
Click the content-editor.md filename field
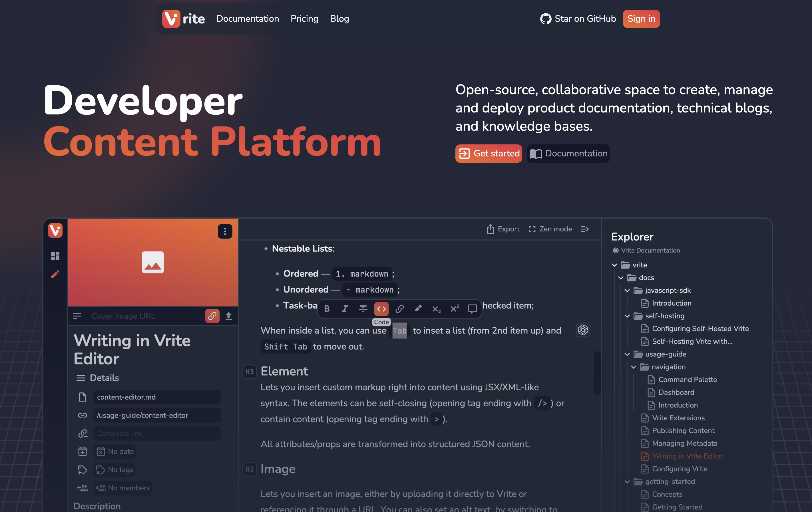(157, 397)
